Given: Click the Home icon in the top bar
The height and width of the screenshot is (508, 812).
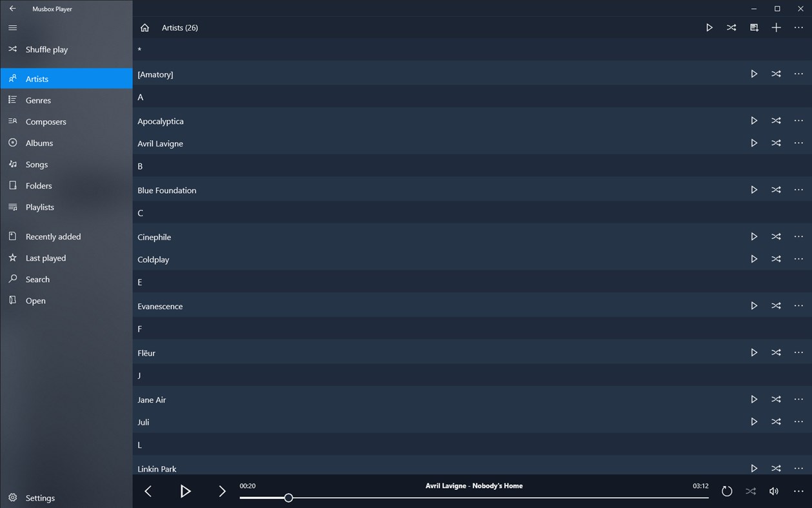Looking at the screenshot, I should tap(144, 27).
